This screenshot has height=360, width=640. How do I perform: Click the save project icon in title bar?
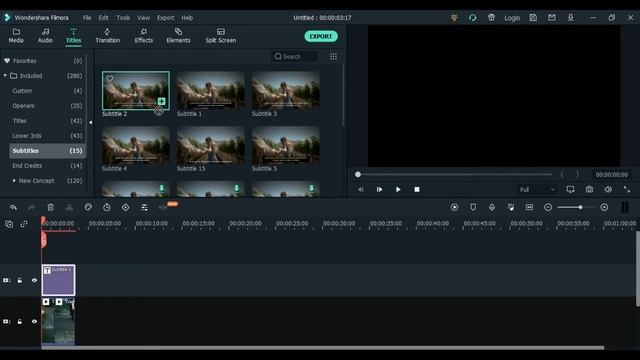[533, 18]
